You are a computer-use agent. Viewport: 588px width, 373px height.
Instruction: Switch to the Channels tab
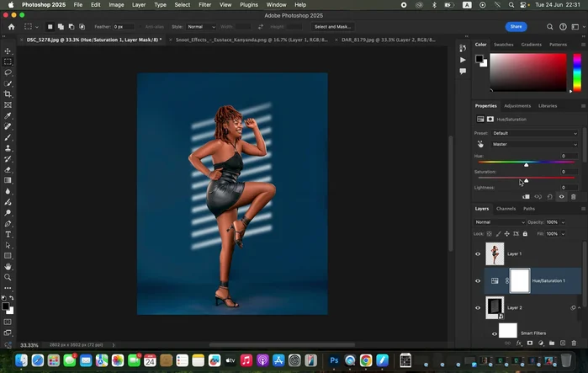pos(506,208)
